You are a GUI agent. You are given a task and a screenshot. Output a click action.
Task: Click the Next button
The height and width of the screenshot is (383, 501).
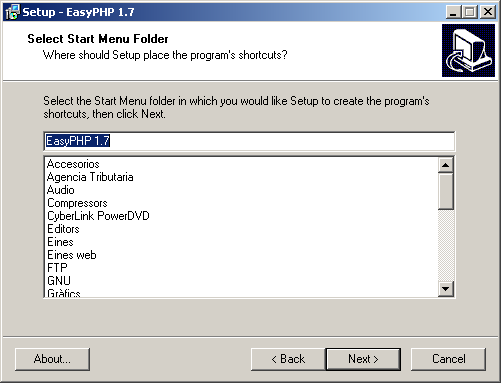click(363, 359)
